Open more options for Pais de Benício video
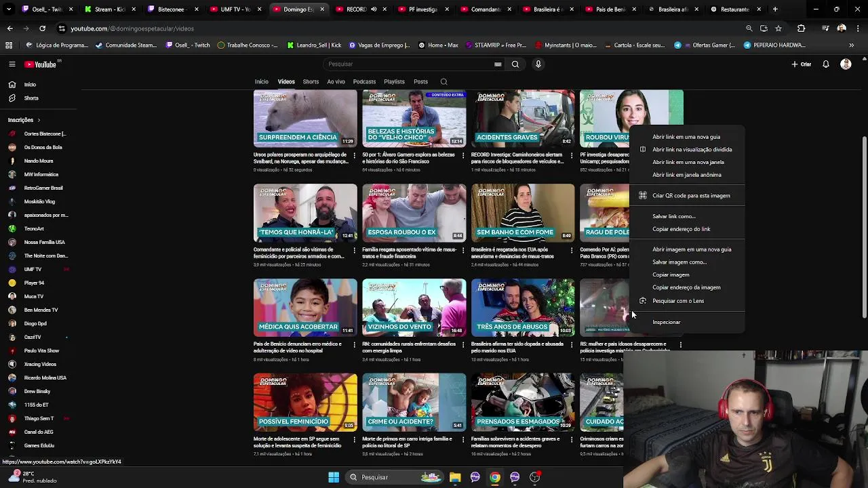The height and width of the screenshot is (488, 868). pyautogui.click(x=354, y=345)
